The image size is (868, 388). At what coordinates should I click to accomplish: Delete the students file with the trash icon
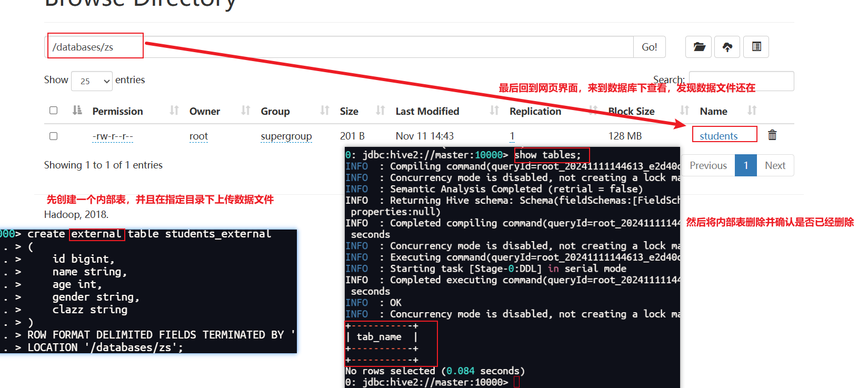(772, 135)
